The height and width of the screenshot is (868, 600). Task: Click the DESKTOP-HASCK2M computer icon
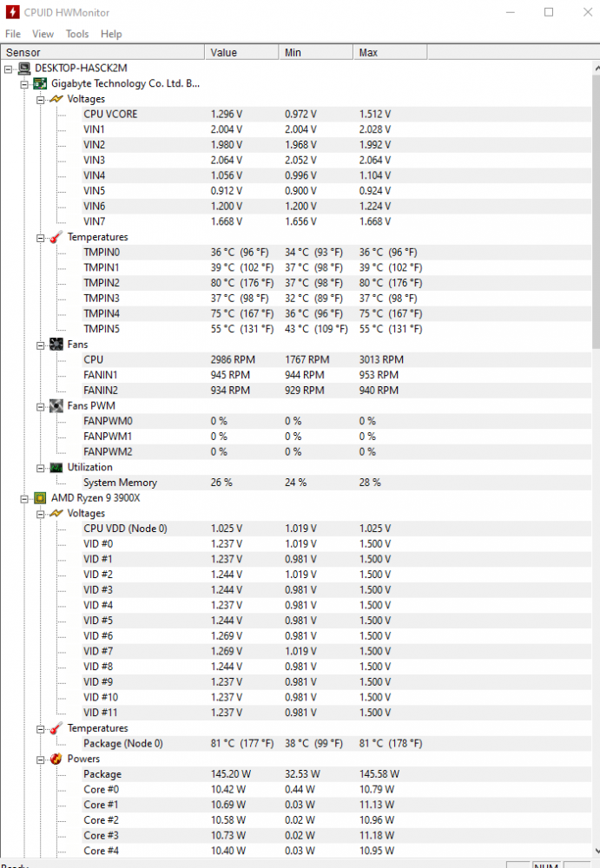pos(24,69)
